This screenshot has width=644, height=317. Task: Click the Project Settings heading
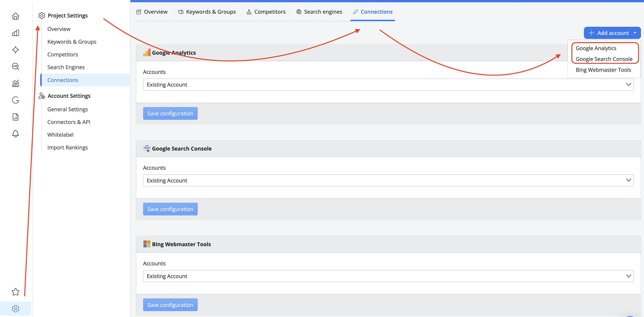click(67, 16)
